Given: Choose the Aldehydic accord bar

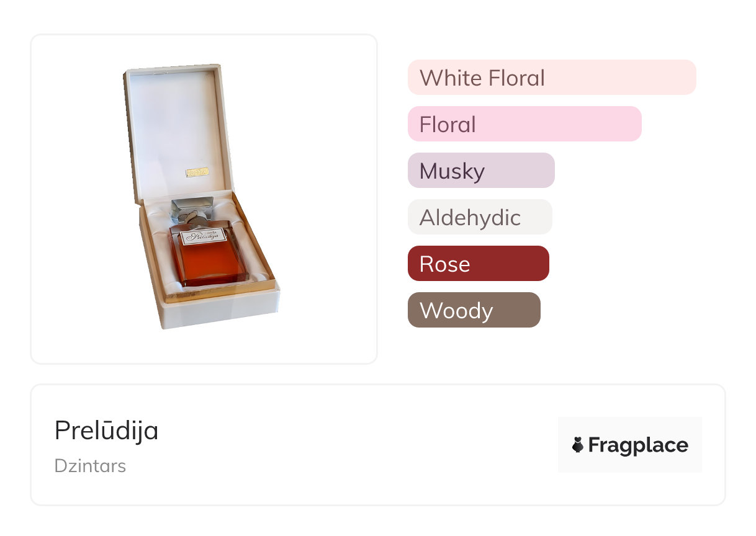Looking at the screenshot, I should [x=479, y=217].
